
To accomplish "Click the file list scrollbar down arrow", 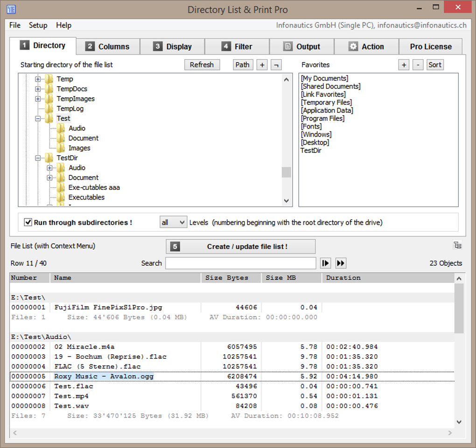I will pos(459,421).
